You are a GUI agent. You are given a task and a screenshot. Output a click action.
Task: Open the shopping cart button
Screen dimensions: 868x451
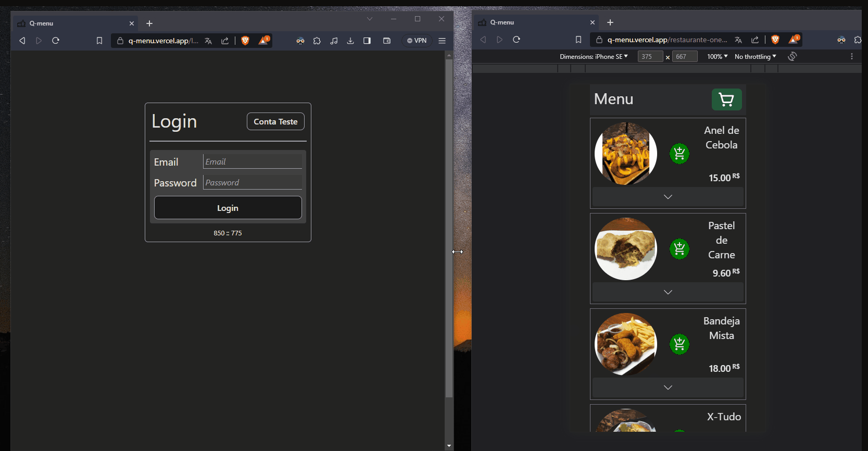pyautogui.click(x=726, y=99)
